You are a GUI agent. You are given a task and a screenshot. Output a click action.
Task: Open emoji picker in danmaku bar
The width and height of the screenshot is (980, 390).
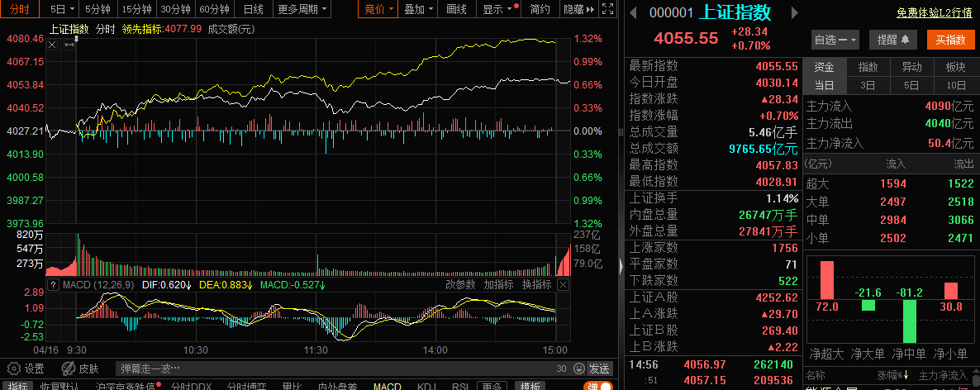click(578, 369)
